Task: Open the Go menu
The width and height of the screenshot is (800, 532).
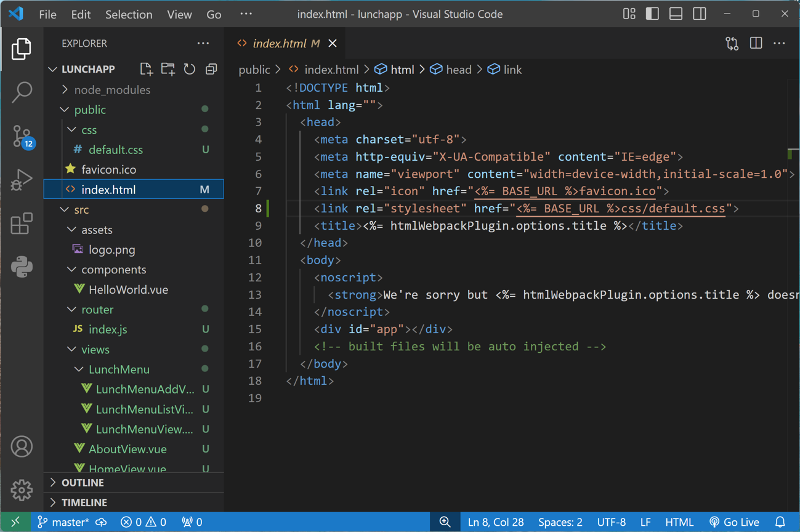Action: 214,14
